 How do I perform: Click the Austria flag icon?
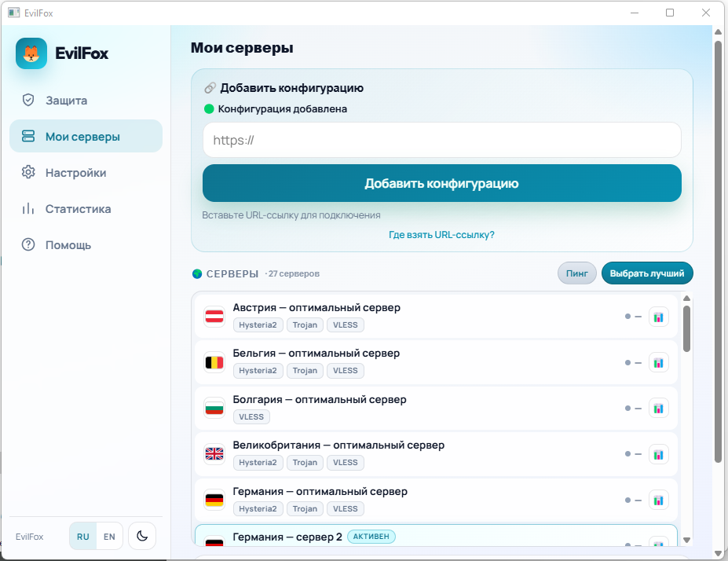click(214, 317)
